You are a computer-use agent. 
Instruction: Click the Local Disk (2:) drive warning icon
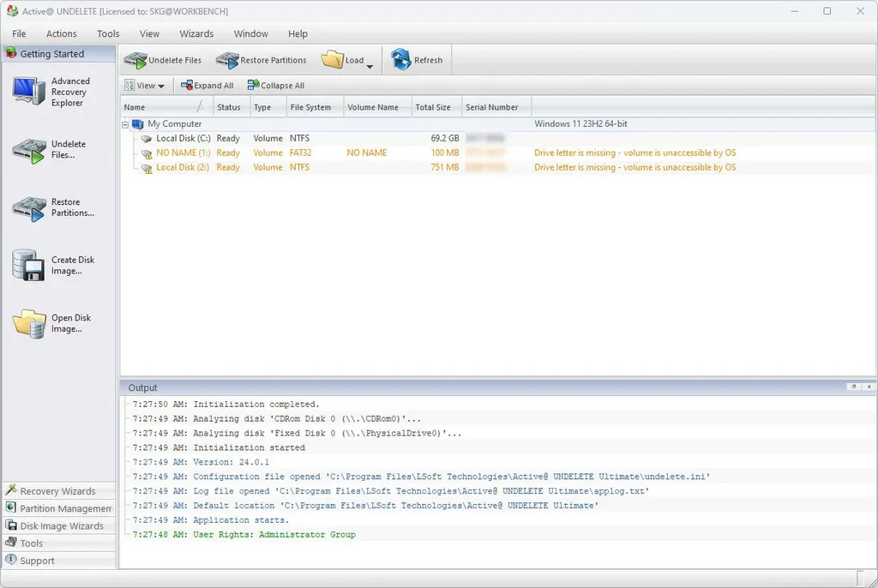(x=147, y=168)
